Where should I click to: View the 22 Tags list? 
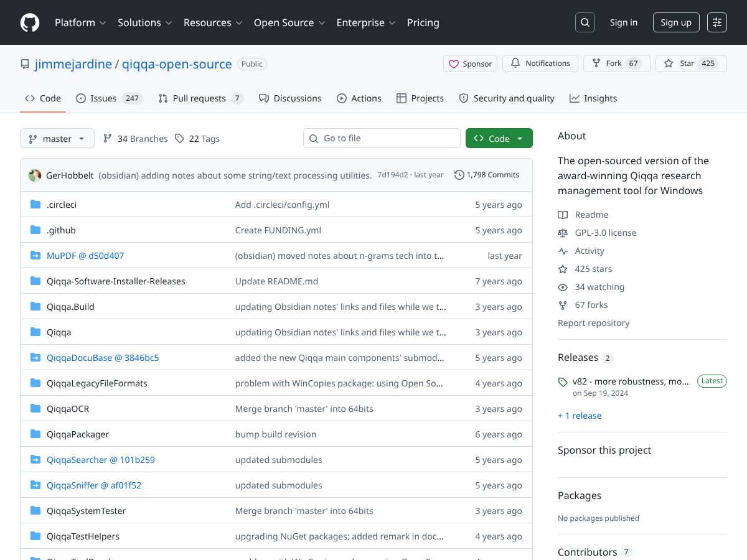coord(197,139)
